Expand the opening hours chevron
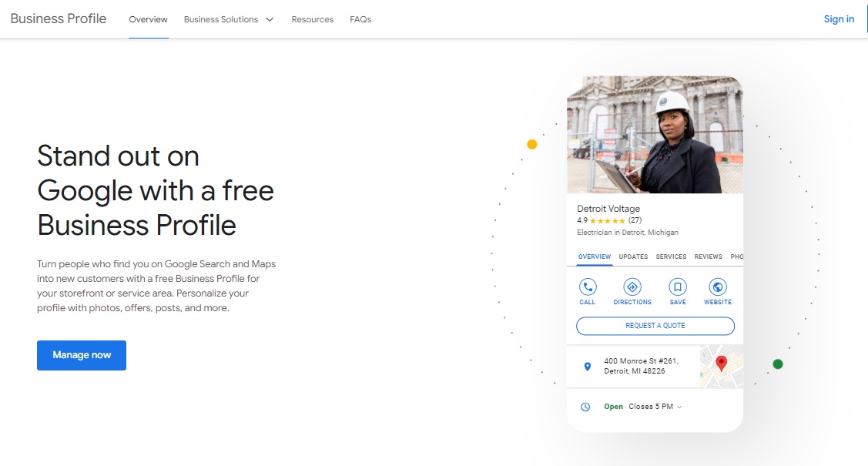This screenshot has height=466, width=868. pos(680,407)
